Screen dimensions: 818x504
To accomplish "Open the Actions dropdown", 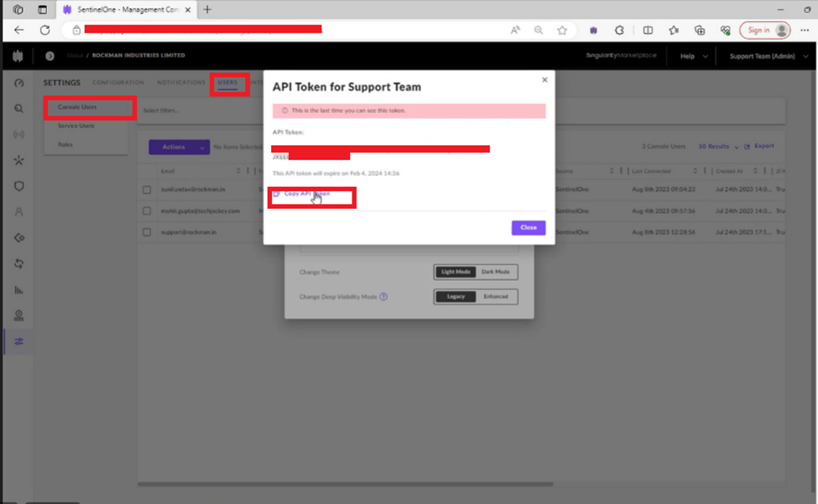I will tap(179, 147).
